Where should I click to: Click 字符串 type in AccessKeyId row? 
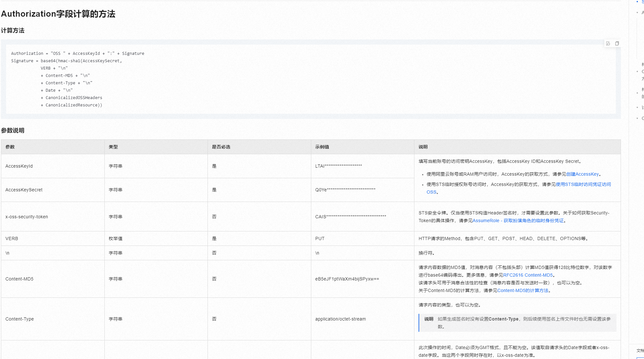pyautogui.click(x=115, y=166)
